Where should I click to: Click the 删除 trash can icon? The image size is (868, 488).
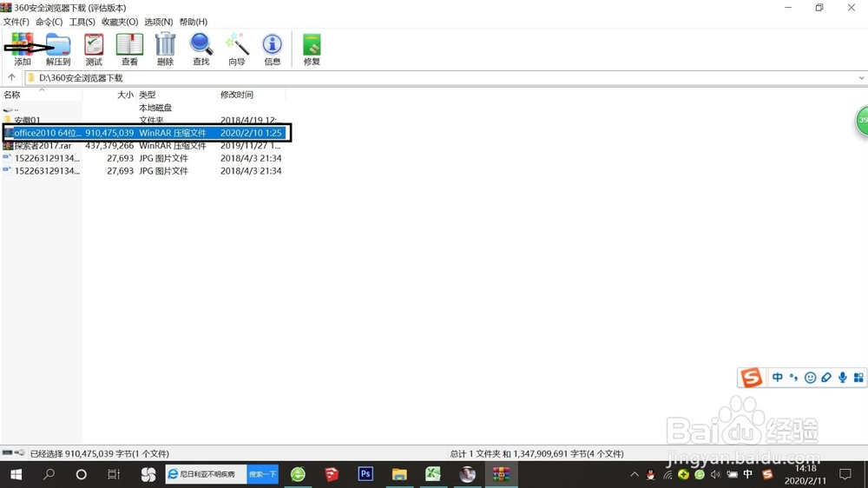(x=165, y=49)
